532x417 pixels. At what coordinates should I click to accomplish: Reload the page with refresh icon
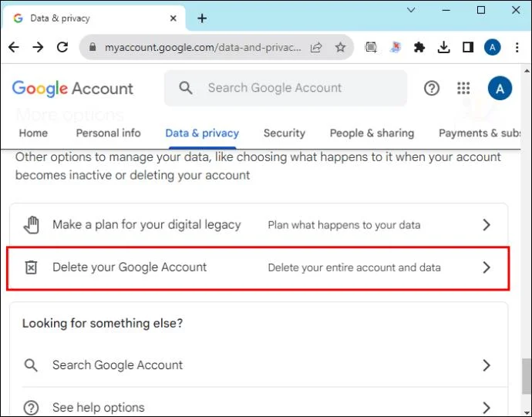62,47
